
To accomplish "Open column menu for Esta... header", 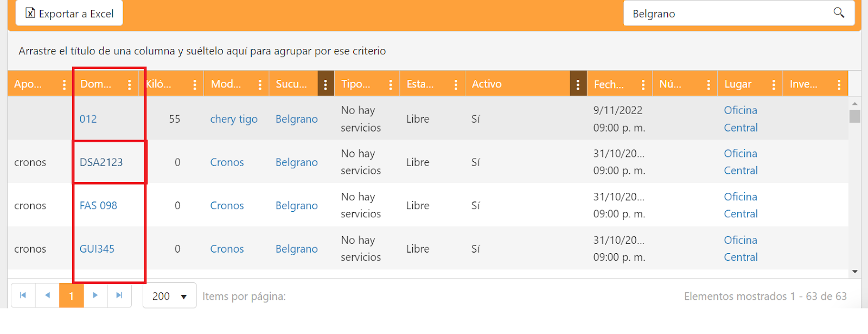I will pyautogui.click(x=456, y=85).
